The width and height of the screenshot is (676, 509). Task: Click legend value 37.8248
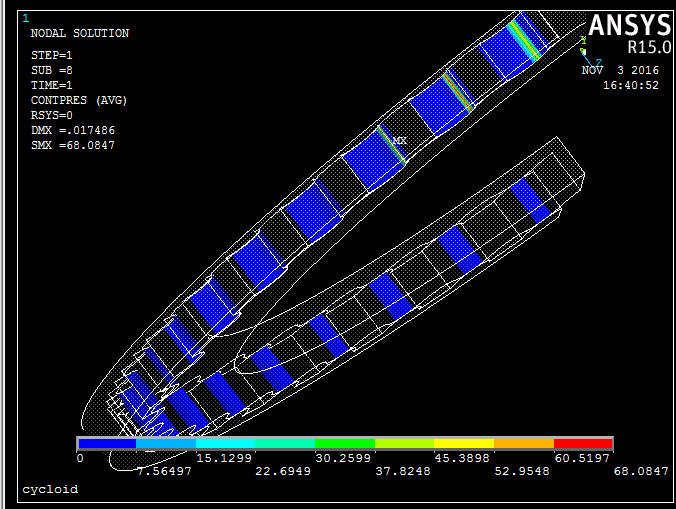(403, 471)
